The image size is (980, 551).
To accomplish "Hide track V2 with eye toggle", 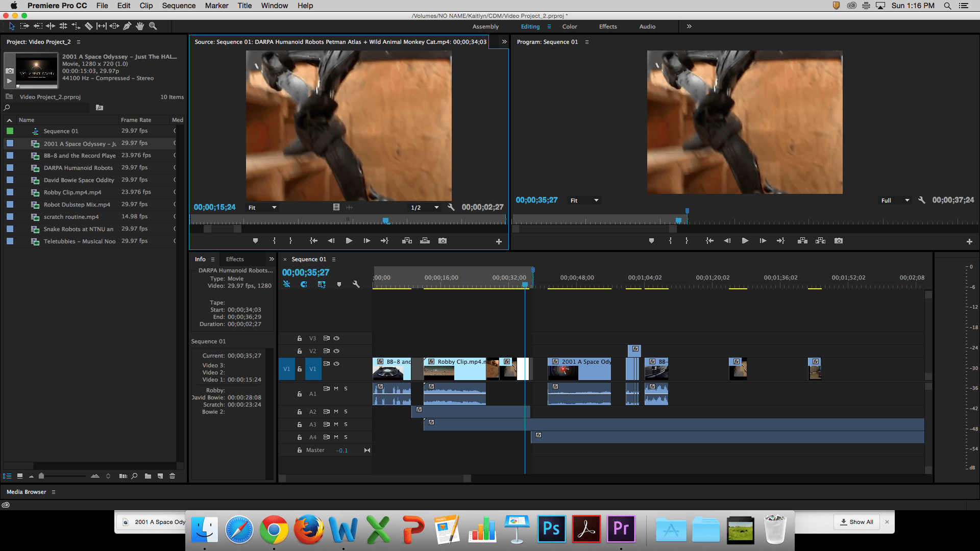I will (x=336, y=351).
